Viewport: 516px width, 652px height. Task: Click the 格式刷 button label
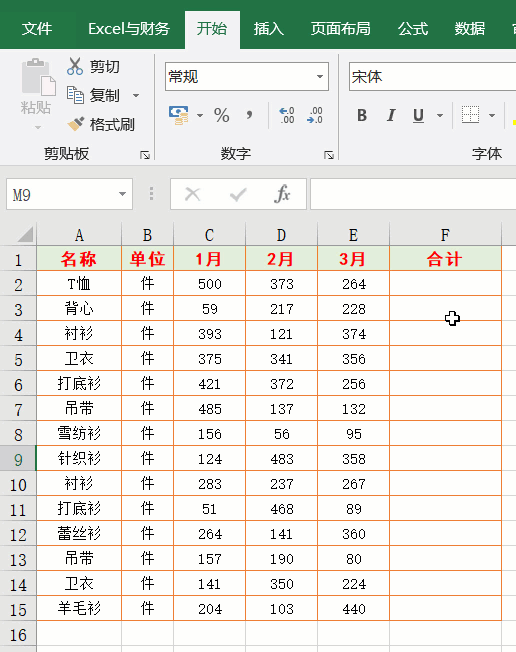(112, 124)
